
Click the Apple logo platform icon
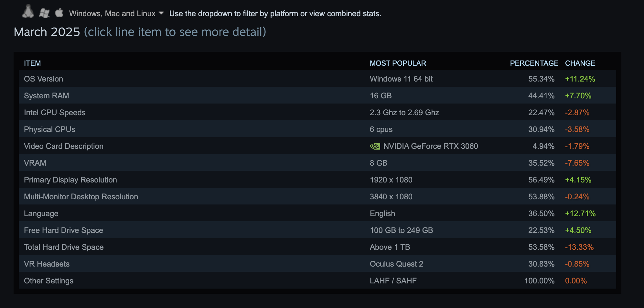(59, 13)
